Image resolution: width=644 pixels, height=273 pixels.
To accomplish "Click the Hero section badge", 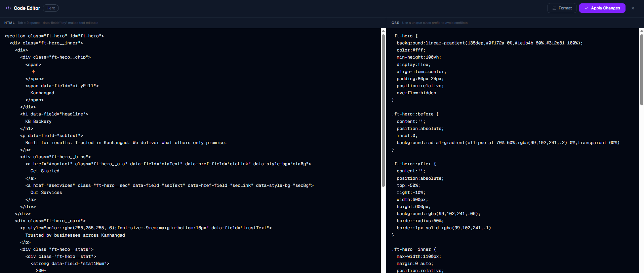I will pyautogui.click(x=51, y=8).
